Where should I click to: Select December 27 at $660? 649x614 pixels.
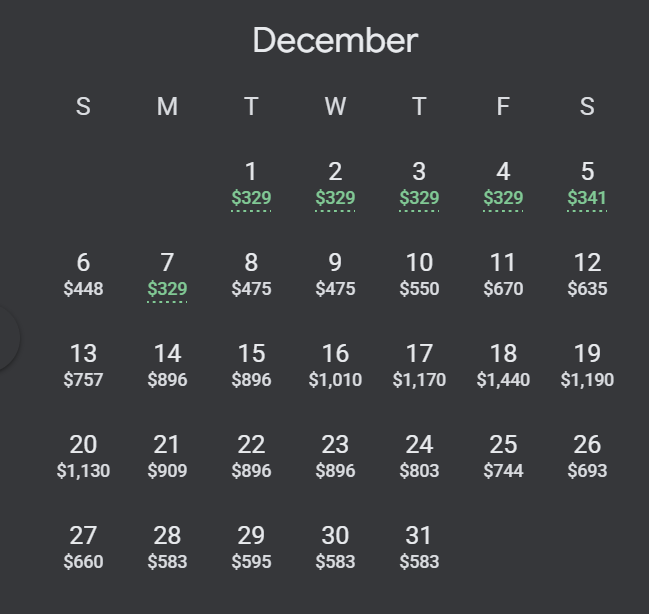coord(83,549)
